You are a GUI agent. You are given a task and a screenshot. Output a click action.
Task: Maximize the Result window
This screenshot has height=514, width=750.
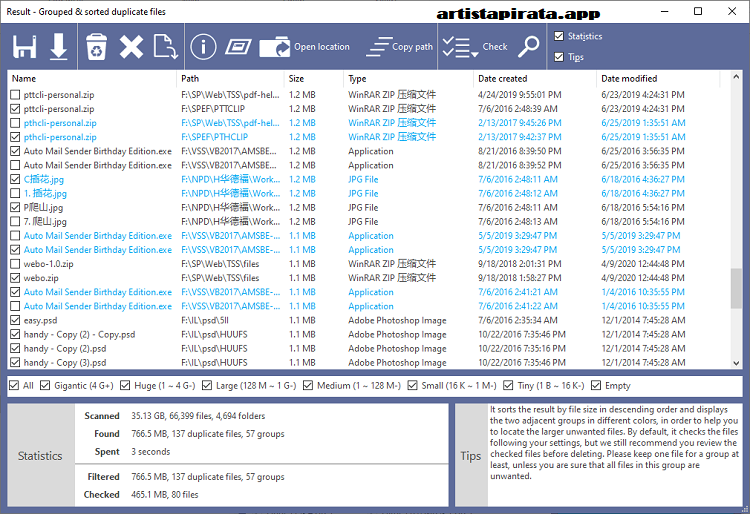pos(698,11)
